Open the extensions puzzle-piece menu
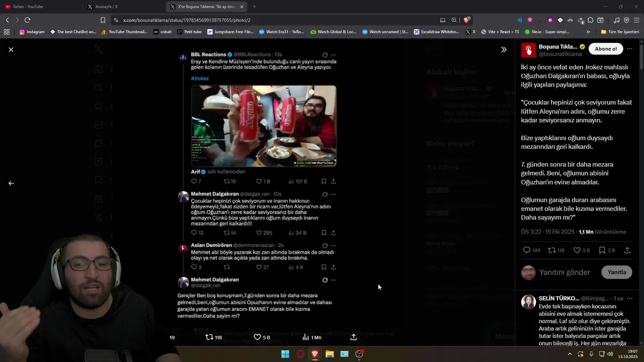This screenshot has height=362, width=644. (x=590, y=20)
